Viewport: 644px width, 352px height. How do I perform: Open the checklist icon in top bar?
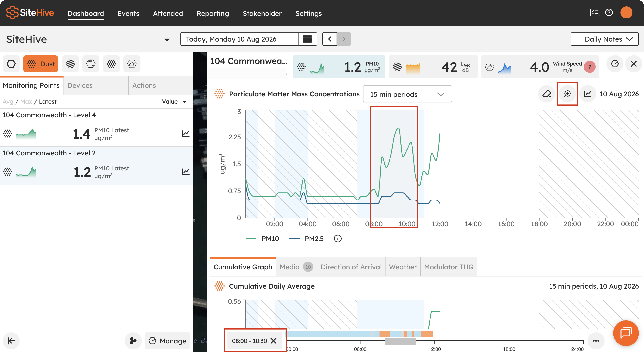coord(595,13)
